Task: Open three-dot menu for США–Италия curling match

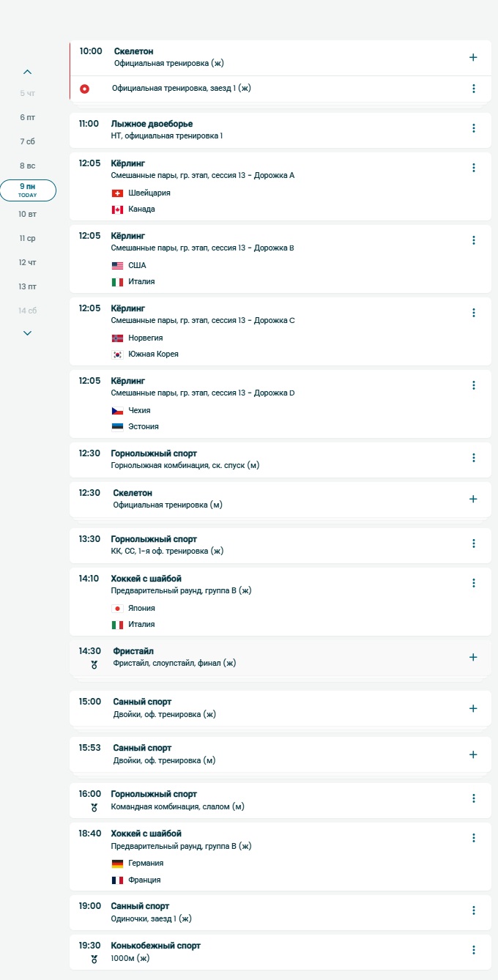Action: tap(473, 240)
